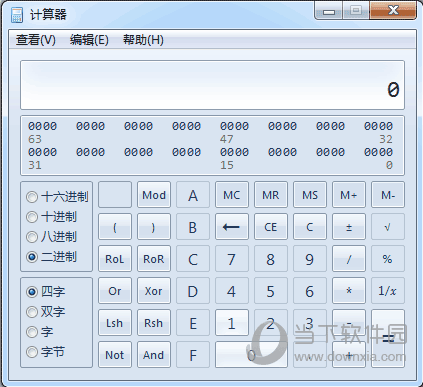Screen dimensions: 423x387
Task: Click the M+ memory add key
Action: [349, 195]
